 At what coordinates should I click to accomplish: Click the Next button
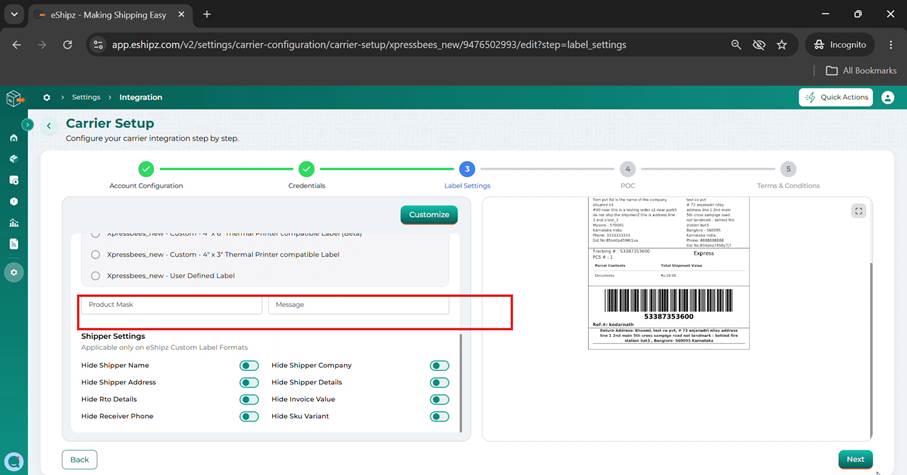(856, 459)
